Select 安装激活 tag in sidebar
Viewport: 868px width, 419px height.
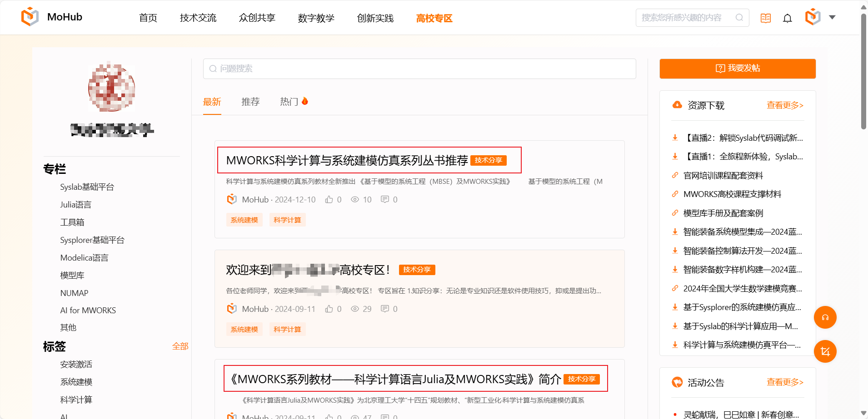(x=76, y=365)
